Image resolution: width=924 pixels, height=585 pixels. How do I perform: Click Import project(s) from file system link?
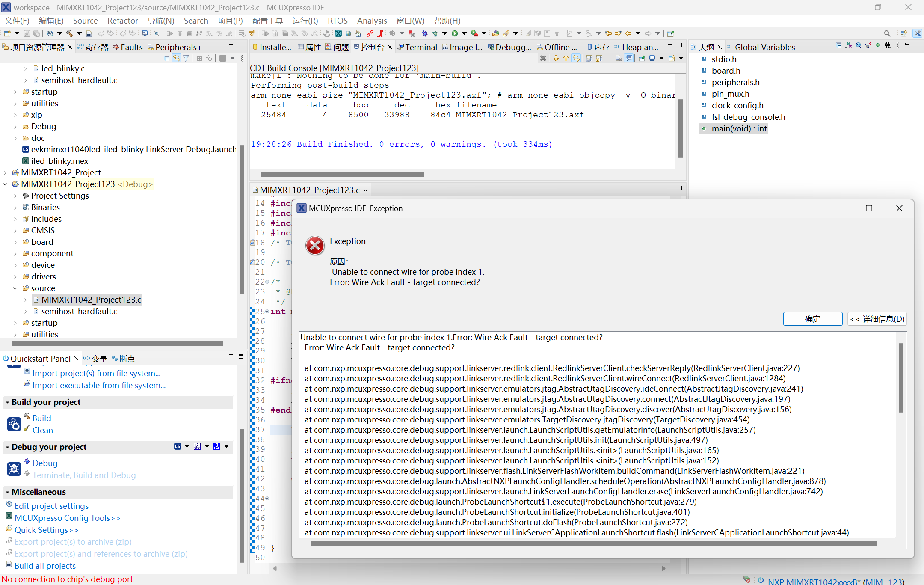pos(96,373)
